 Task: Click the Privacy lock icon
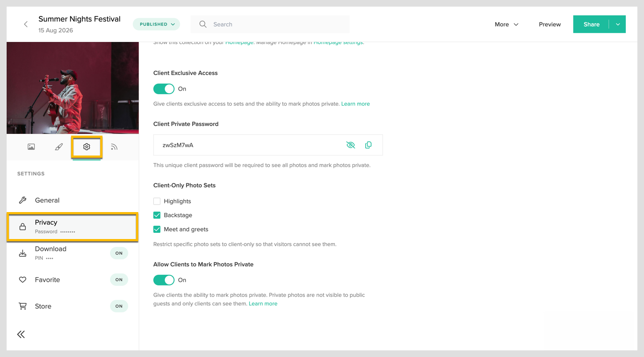[x=23, y=227]
